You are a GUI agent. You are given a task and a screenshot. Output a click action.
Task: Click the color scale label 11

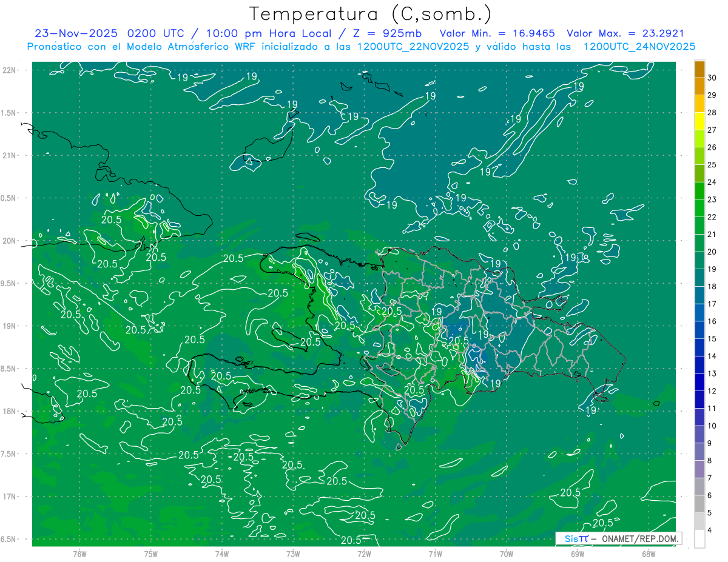click(x=712, y=409)
